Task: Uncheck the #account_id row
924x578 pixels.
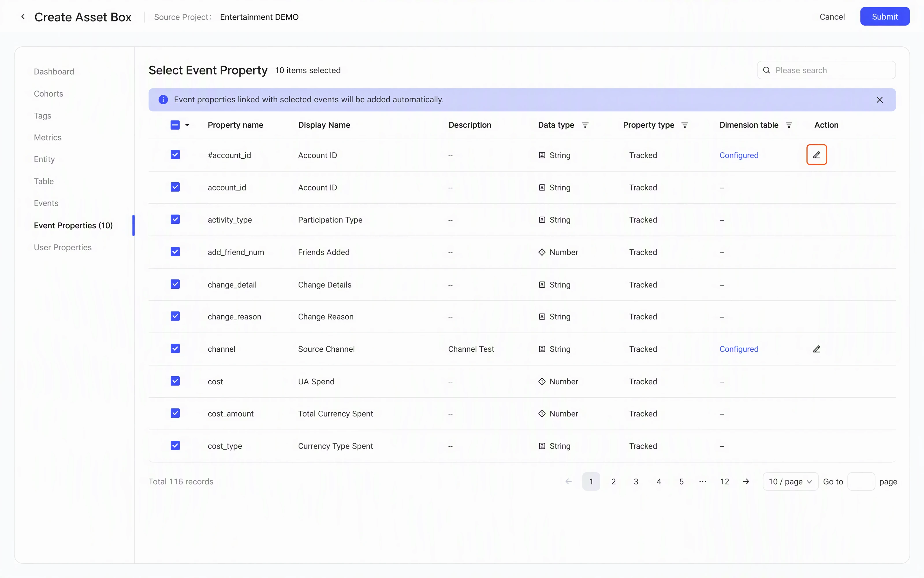Action: 175,155
